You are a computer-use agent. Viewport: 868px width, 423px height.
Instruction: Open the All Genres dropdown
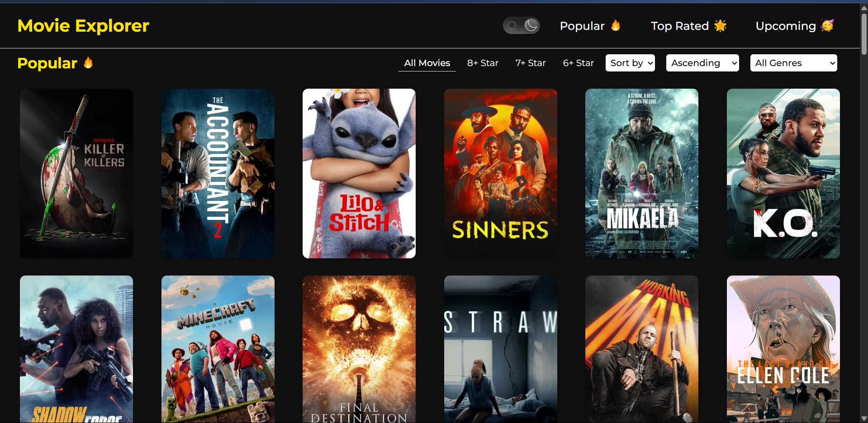tap(794, 63)
